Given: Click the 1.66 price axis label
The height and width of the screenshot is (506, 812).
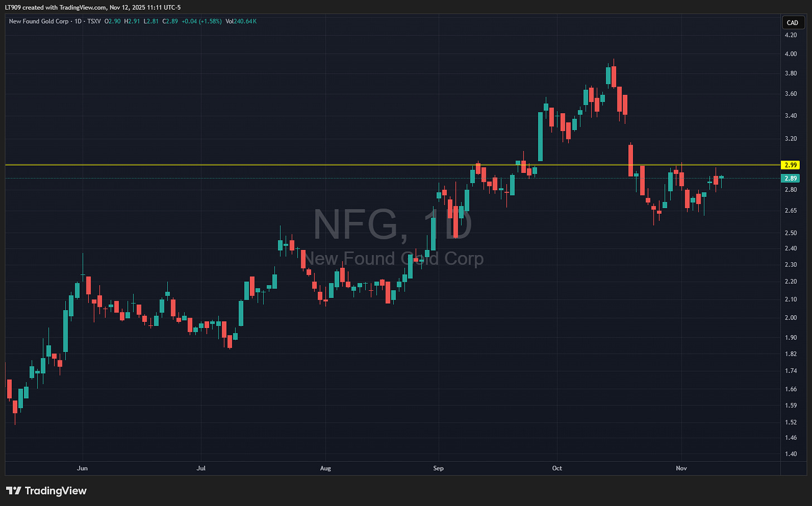Looking at the screenshot, I should click(x=790, y=389).
